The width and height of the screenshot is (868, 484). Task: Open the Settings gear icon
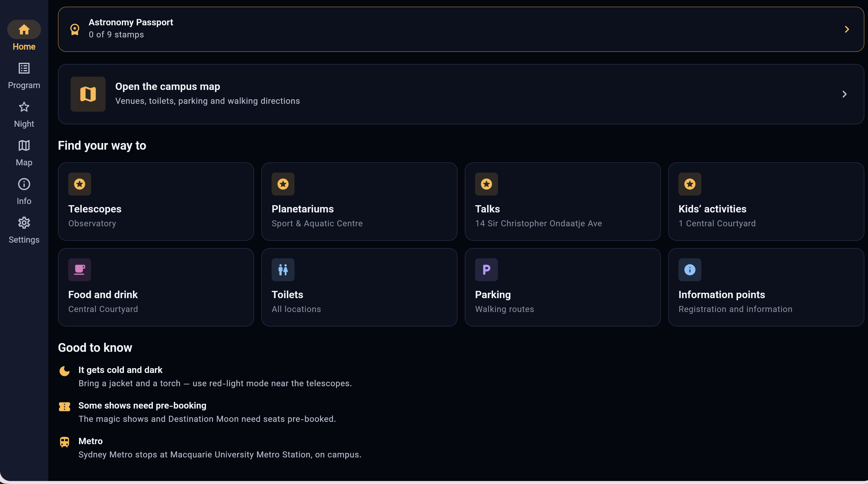coord(24,223)
